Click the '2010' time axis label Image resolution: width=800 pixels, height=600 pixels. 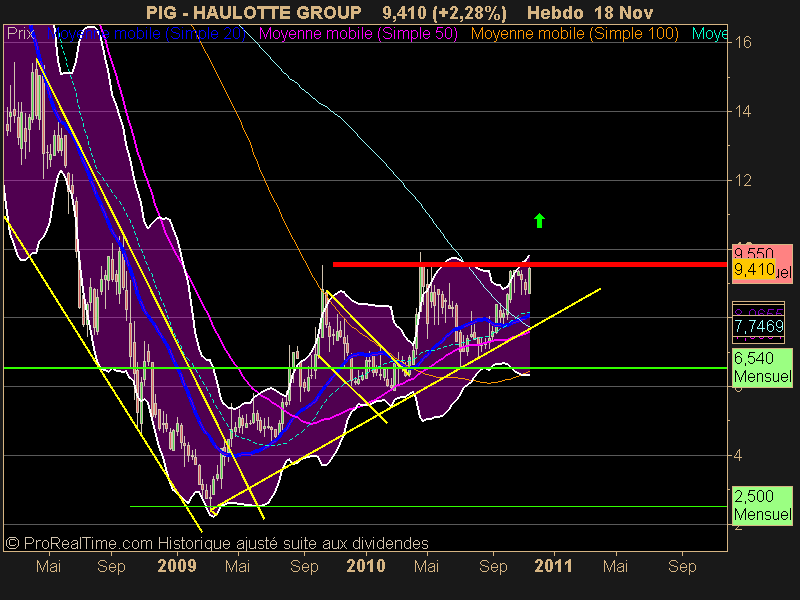pyautogui.click(x=366, y=566)
